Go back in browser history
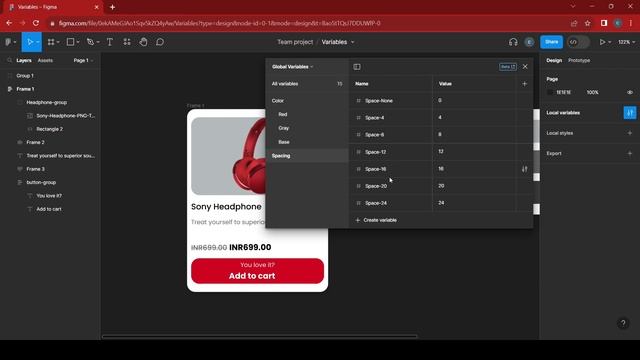640x360 pixels. coord(9,23)
